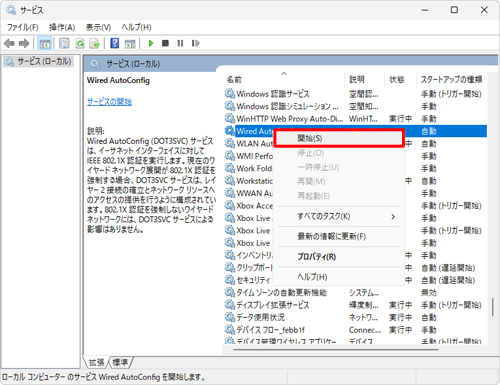Open the 操作(A) menu

click(62, 27)
